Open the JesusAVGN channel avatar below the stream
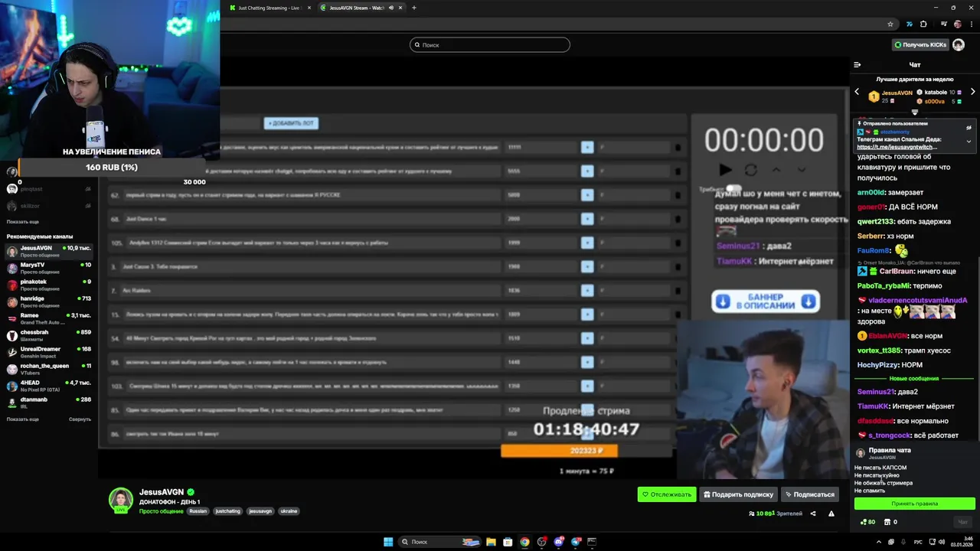The height and width of the screenshot is (551, 980). click(121, 500)
